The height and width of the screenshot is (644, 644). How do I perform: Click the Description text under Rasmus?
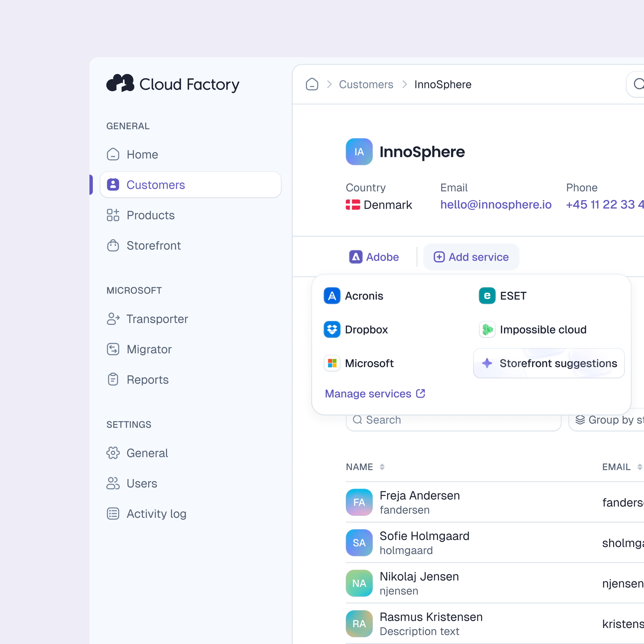tap(419, 631)
